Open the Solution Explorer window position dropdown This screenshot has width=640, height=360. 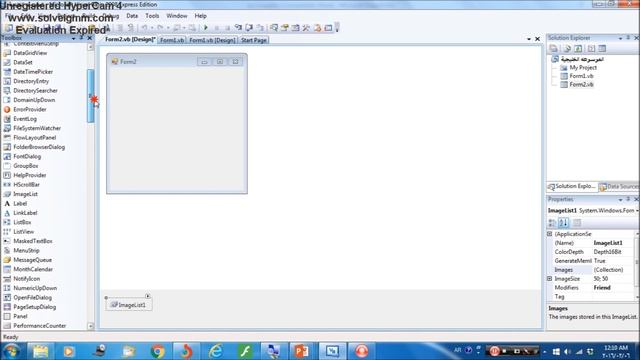(x=620, y=38)
